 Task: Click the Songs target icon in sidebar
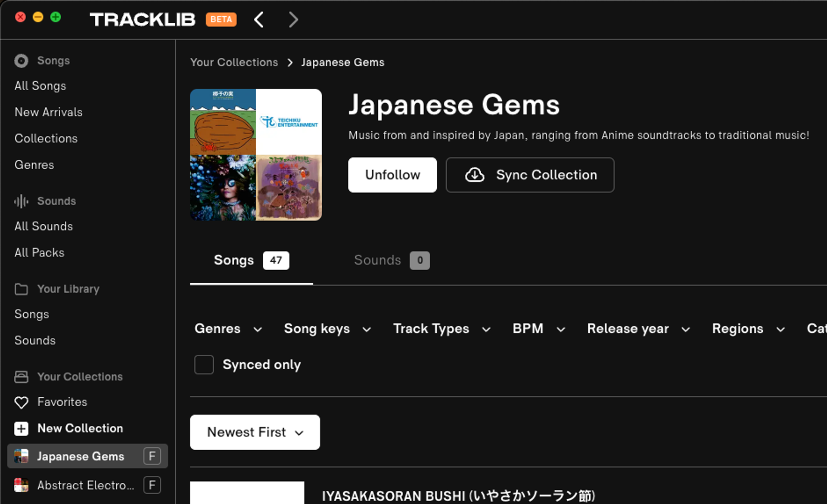pos(21,61)
